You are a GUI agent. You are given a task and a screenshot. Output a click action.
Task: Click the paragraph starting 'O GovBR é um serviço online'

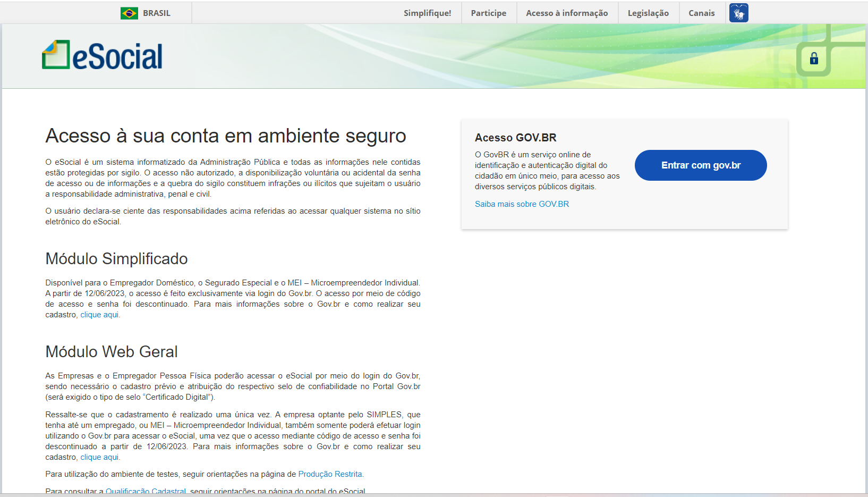tap(547, 171)
